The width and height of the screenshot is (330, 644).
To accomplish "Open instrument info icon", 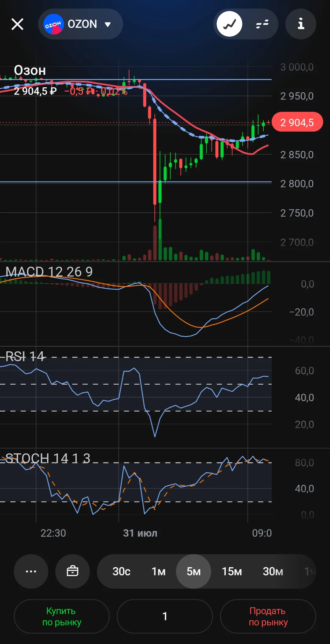I will [x=301, y=24].
